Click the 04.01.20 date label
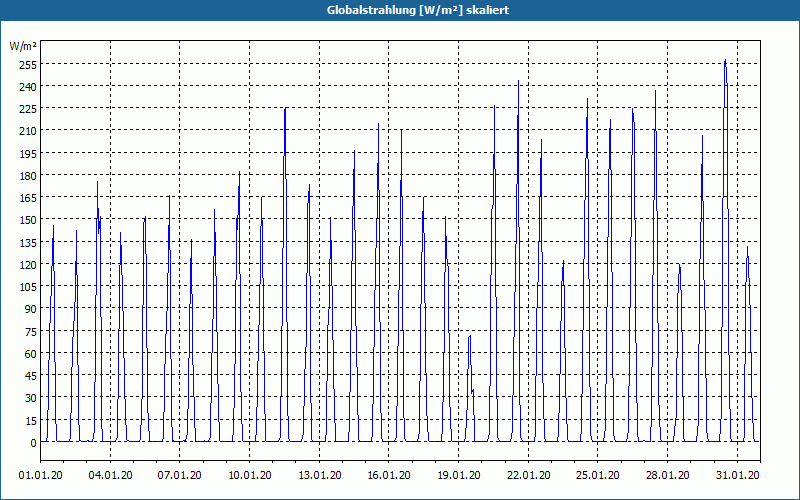 [110, 475]
